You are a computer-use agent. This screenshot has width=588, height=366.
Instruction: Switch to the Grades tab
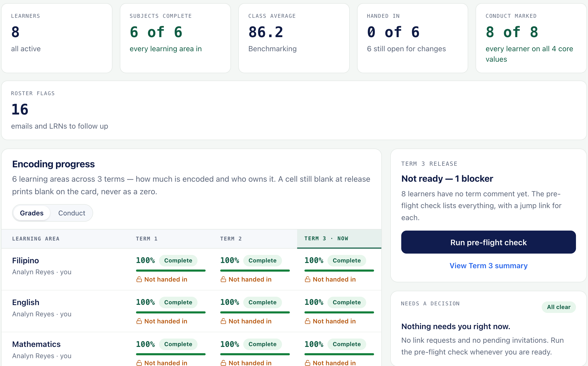[x=32, y=213]
